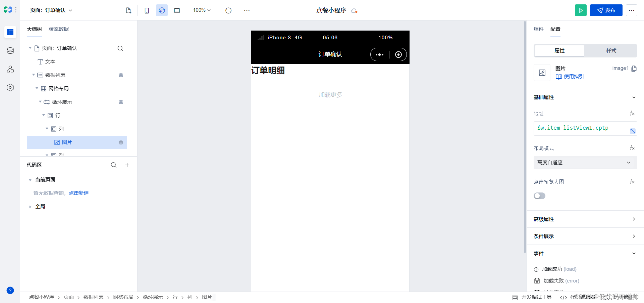The height and width of the screenshot is (303, 644).
Task: Click 数据列表 in the breadcrumb path
Action: pyautogui.click(x=94, y=297)
